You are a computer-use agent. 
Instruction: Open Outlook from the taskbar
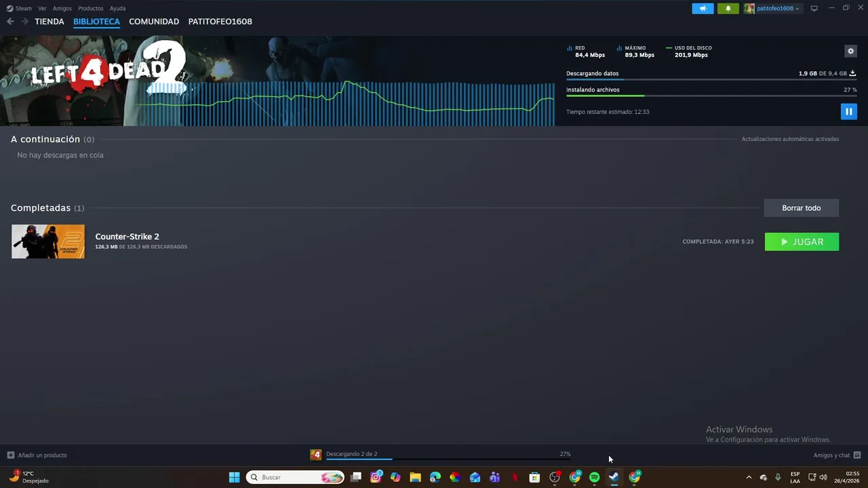point(475,477)
